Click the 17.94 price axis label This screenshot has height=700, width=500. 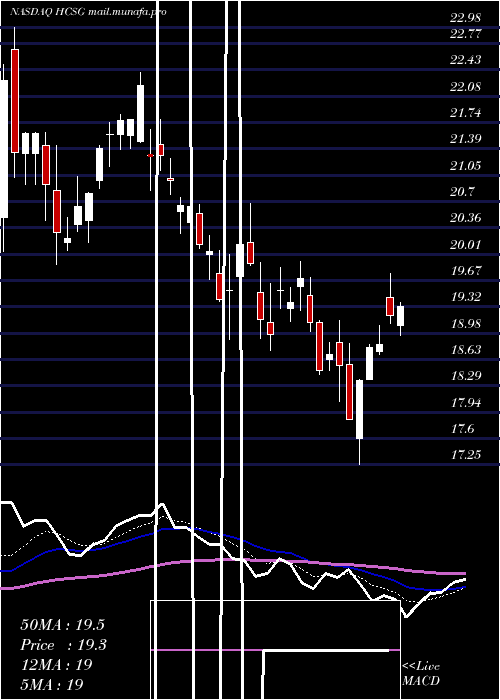466,403
